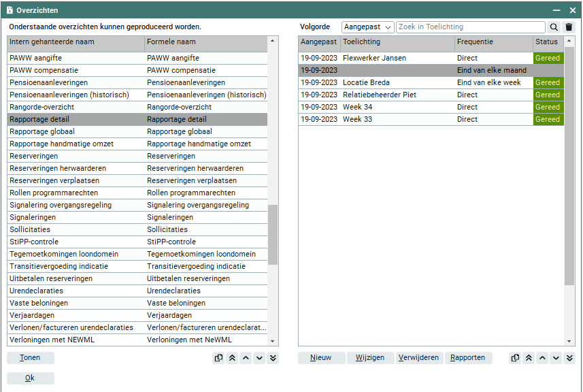Image resolution: width=583 pixels, height=392 pixels.
Task: Click the search magnifier icon
Action: (554, 27)
